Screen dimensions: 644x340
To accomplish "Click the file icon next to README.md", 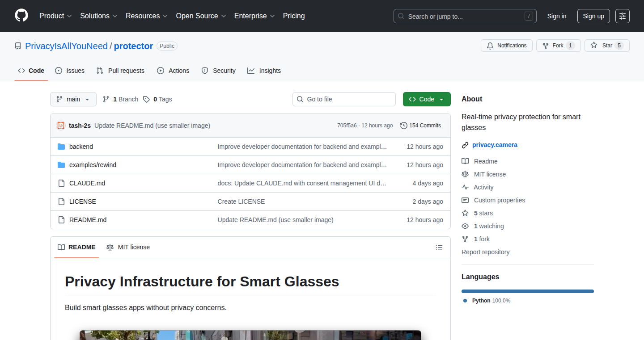I will pos(61,220).
